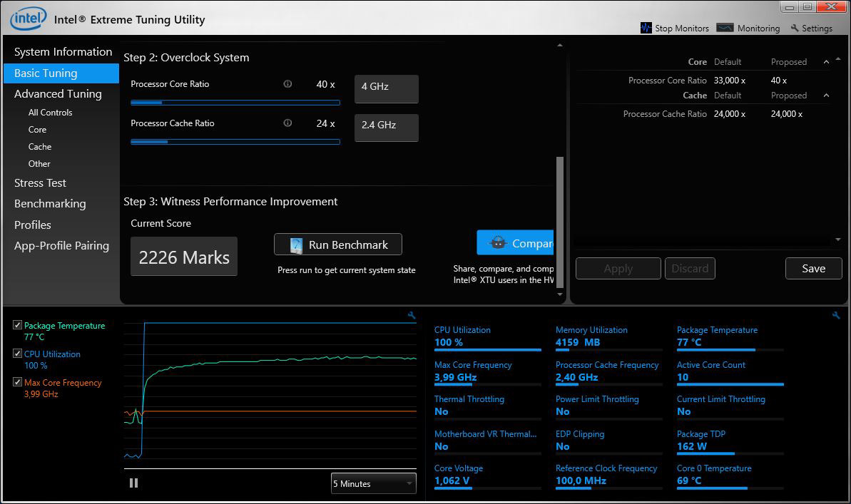Click the Settings wrench icon
Image resolution: width=851 pixels, height=504 pixels.
click(x=795, y=28)
